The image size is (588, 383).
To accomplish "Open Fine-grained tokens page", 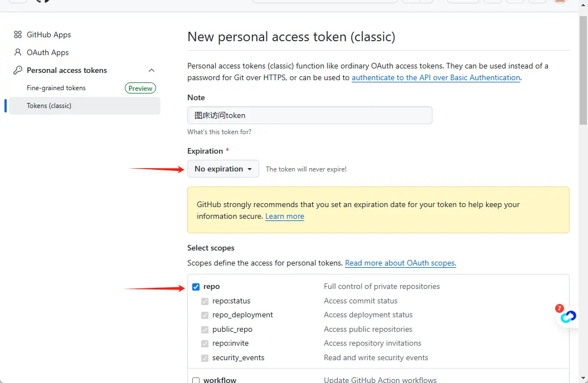I will [56, 88].
